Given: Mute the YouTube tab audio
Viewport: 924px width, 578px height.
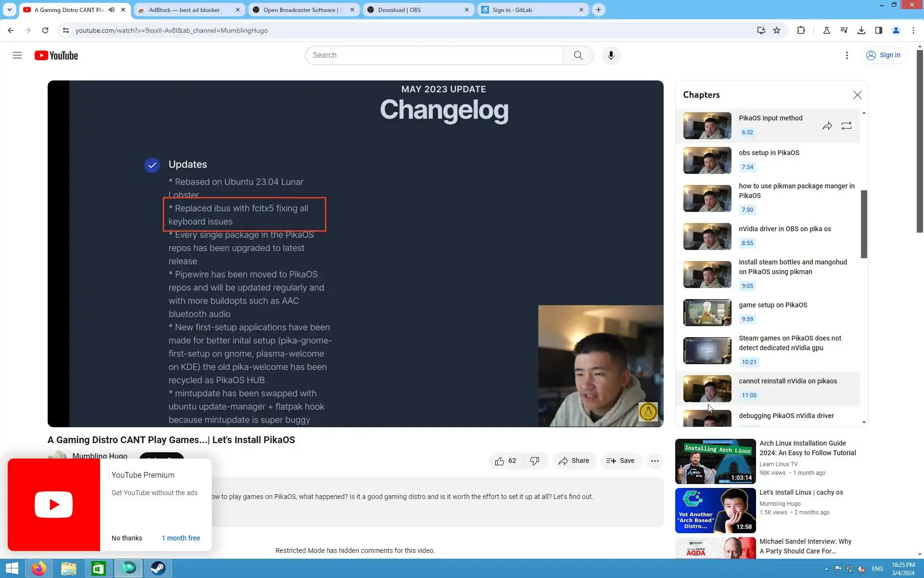Looking at the screenshot, I should tap(112, 10).
